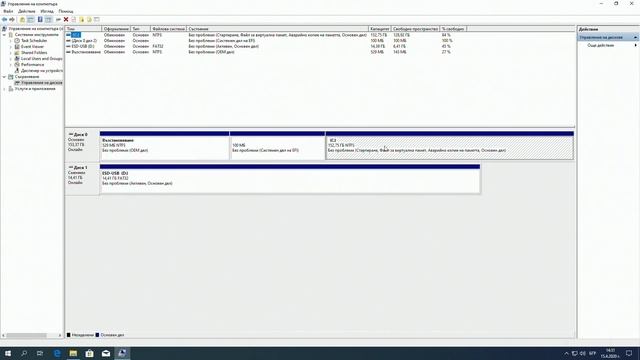Click the volume speaker tray icon
Screen dimensions: 640x360
click(582, 353)
